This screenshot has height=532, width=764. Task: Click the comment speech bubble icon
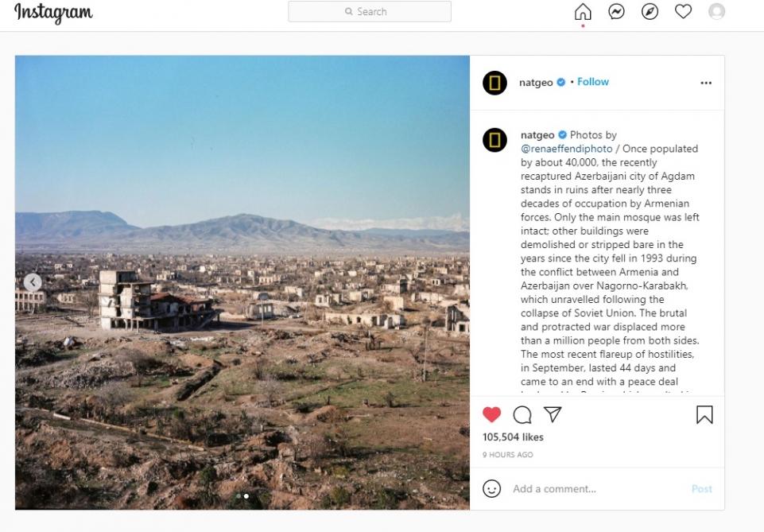tap(522, 415)
